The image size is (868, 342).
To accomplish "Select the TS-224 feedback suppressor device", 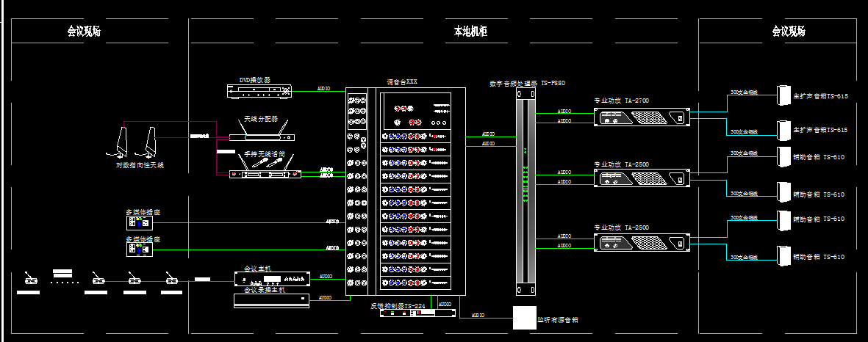I will tap(408, 314).
